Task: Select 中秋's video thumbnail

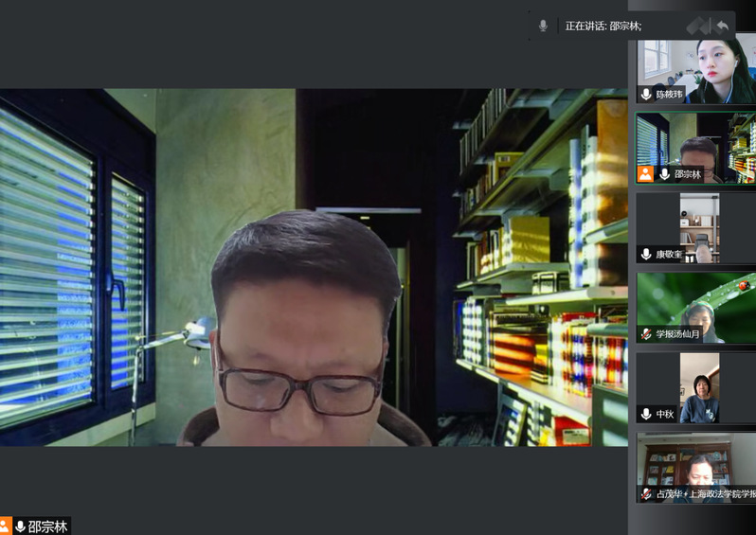Action: 696,383
